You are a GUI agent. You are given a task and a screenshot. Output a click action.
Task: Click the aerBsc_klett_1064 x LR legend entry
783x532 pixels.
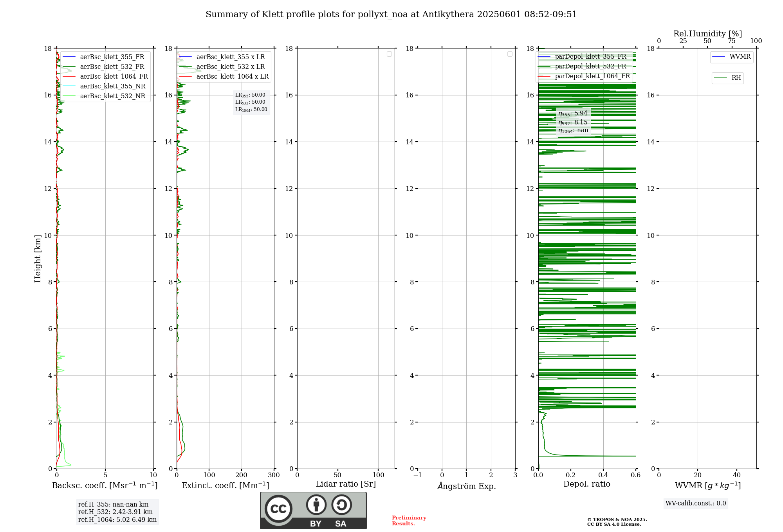224,77
